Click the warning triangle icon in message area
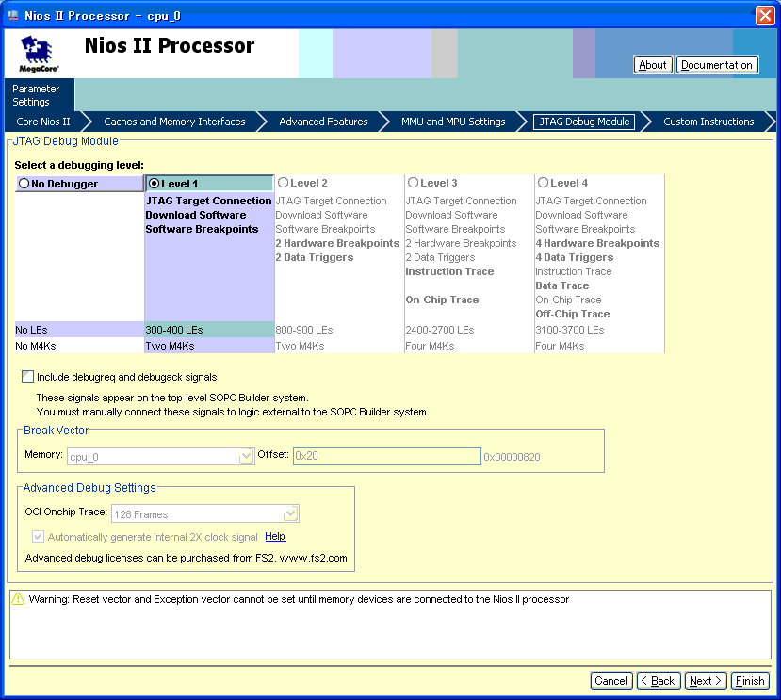Image resolution: width=781 pixels, height=700 pixels. pos(18,598)
